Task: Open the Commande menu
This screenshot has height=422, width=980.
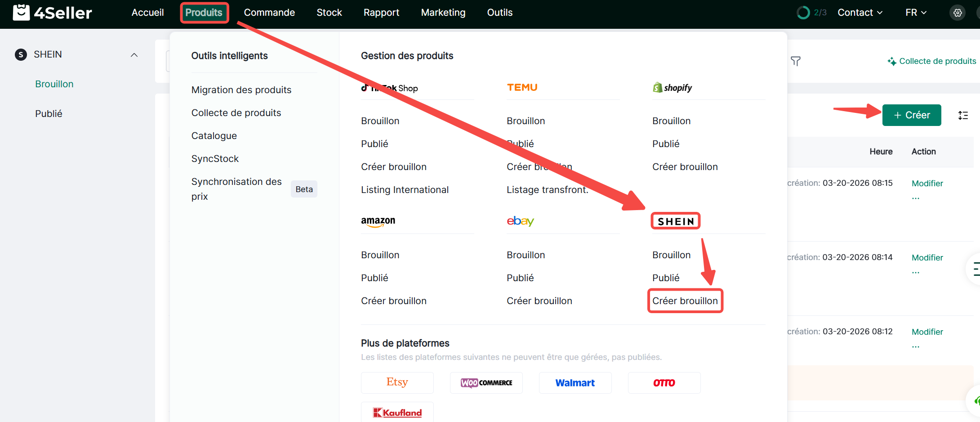Action: point(269,13)
